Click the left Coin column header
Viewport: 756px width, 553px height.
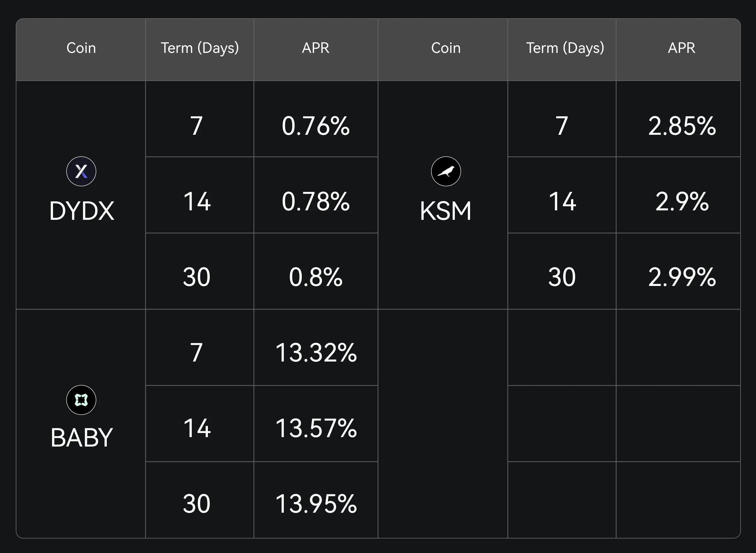point(81,48)
